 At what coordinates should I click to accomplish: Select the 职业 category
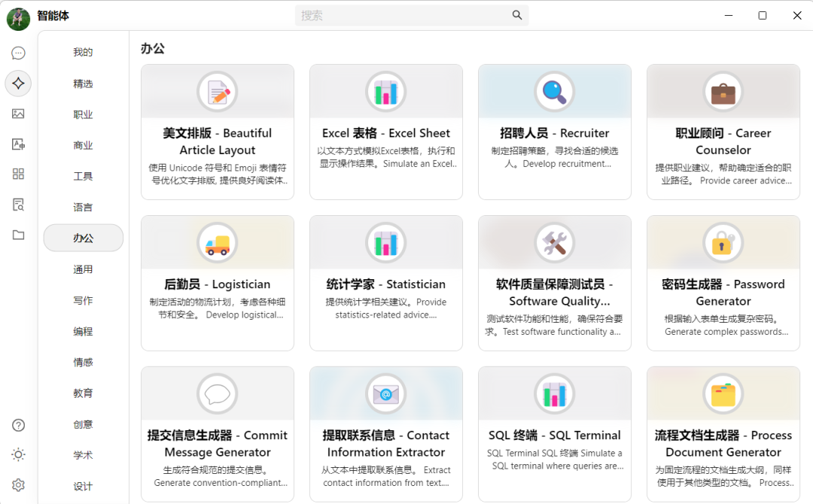83,114
